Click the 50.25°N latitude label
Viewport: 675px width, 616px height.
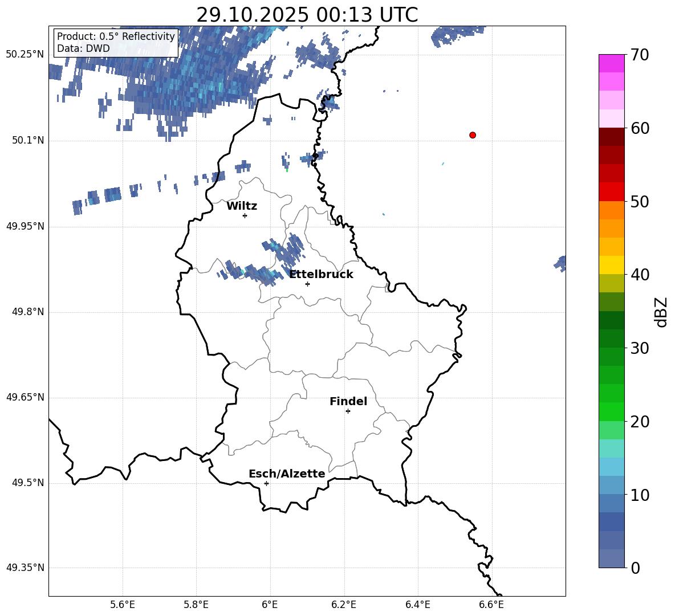(x=25, y=55)
